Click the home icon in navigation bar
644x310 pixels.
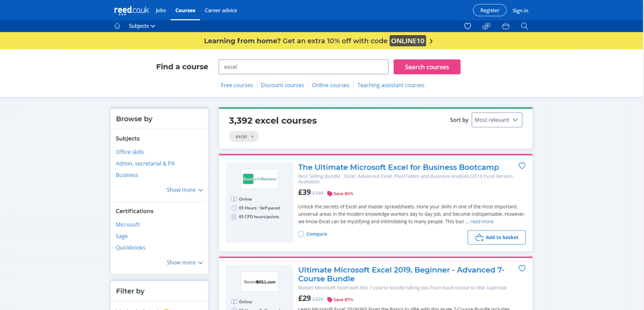[117, 26]
